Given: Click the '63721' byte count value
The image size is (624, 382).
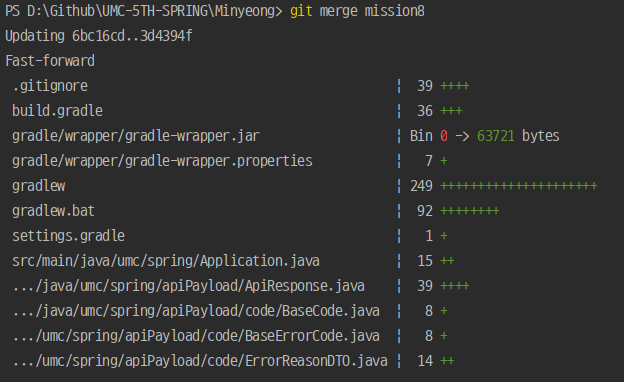Looking at the screenshot, I should [496, 136].
